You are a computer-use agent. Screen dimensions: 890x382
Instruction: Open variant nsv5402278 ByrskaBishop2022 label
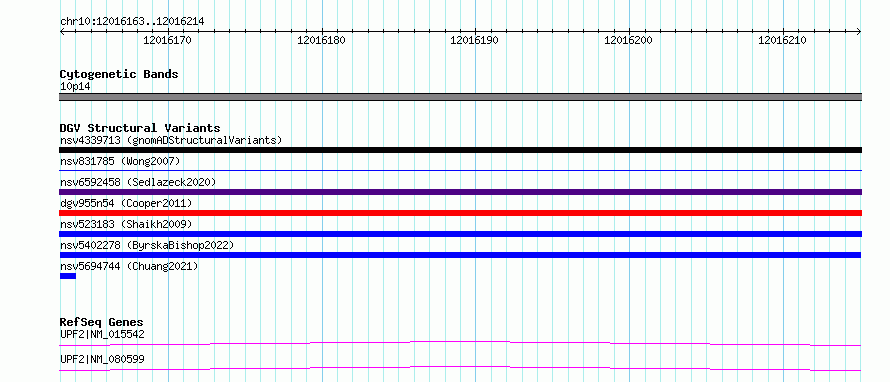[147, 245]
